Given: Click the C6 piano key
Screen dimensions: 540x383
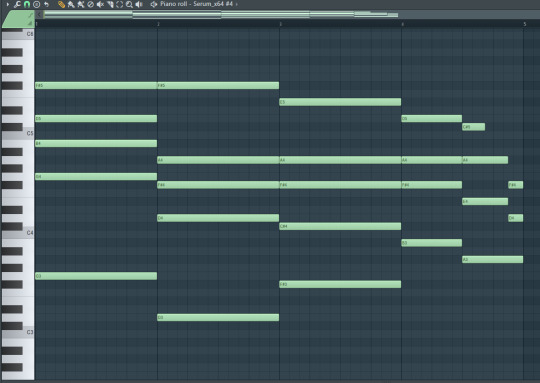Looking at the screenshot, I should point(18,35).
